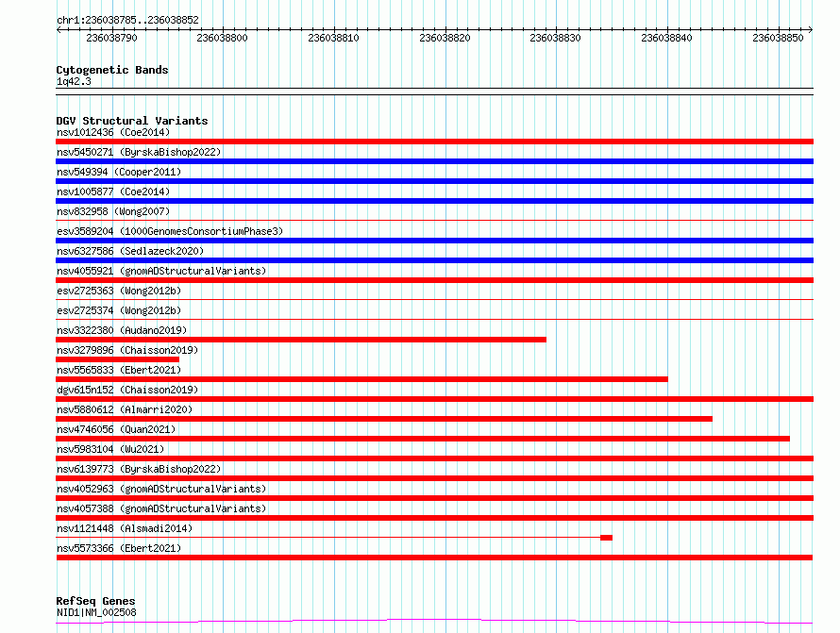Click the nsv549394 (Cooper2011) label

click(119, 172)
